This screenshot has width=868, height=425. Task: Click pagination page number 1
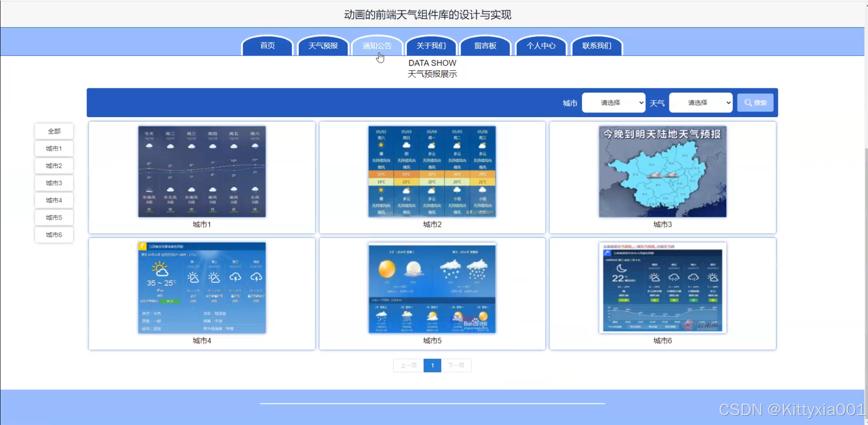(x=432, y=365)
